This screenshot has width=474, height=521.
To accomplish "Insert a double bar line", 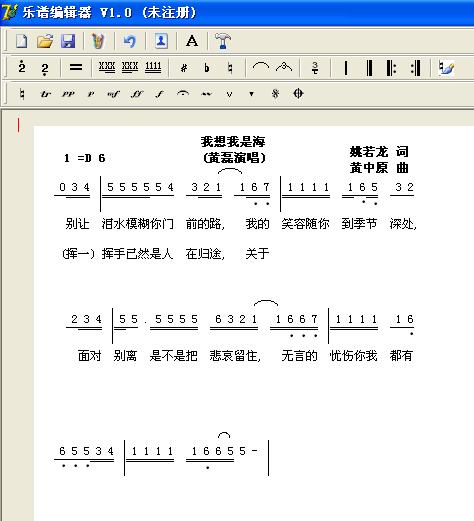I will point(369,68).
